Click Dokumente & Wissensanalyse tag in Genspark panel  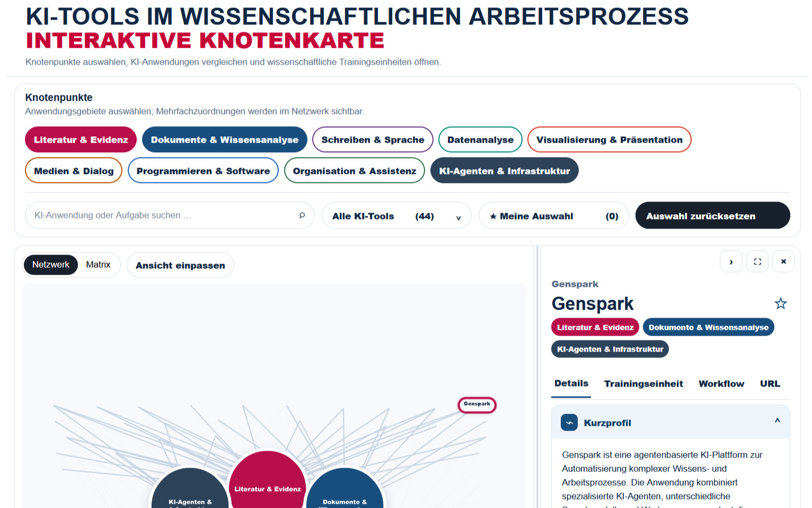(x=709, y=327)
